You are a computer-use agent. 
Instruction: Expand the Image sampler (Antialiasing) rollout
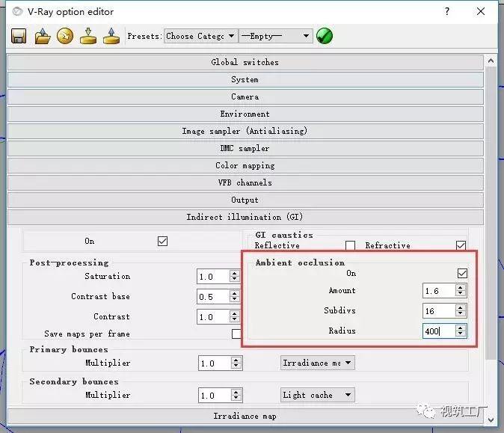click(245, 131)
